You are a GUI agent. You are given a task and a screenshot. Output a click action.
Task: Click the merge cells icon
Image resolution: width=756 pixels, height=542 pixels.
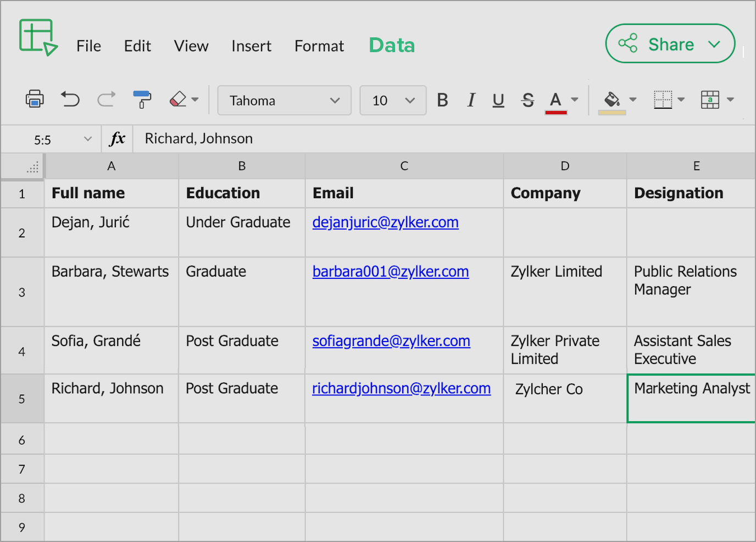click(x=710, y=100)
